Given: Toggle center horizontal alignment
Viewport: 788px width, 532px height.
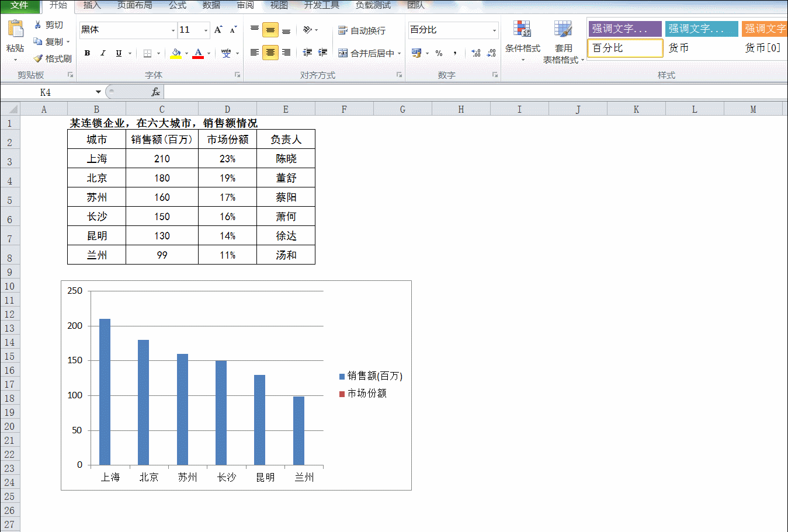Looking at the screenshot, I should 270,53.
